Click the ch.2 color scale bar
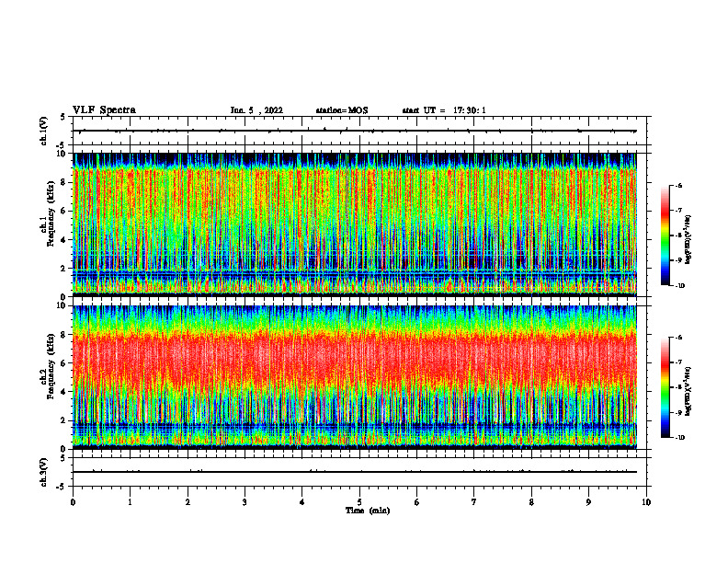Image resolution: width=728 pixels, height=563 pixels. [x=665, y=387]
